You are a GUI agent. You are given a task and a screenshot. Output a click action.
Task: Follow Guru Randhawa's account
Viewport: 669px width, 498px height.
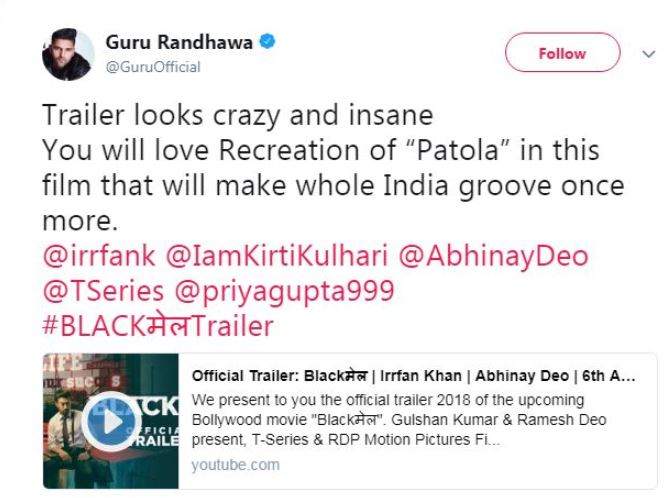562,53
